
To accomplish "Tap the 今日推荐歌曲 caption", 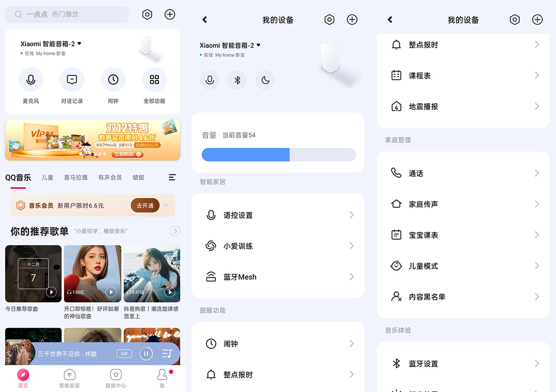I will [21, 309].
